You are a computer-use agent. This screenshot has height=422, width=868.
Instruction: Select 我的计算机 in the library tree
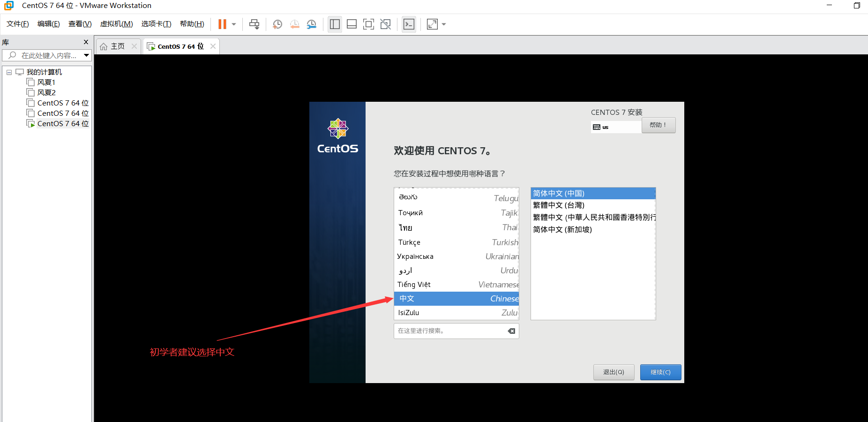(x=44, y=72)
